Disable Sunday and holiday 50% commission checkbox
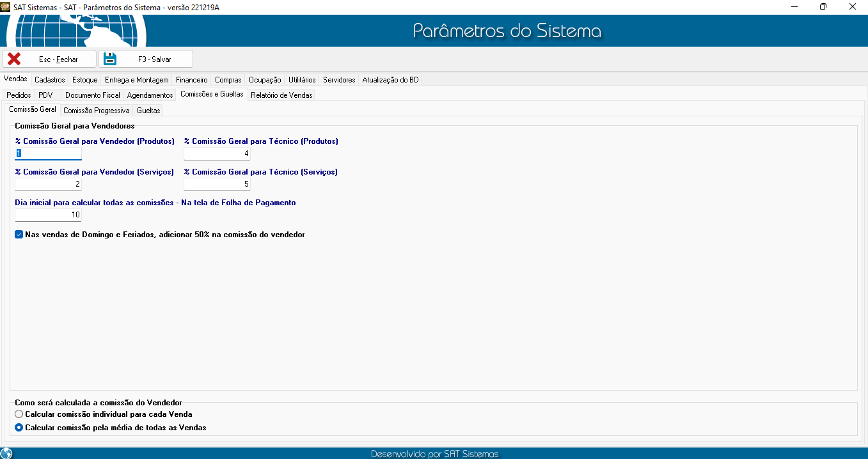The image size is (868, 459). [19, 235]
